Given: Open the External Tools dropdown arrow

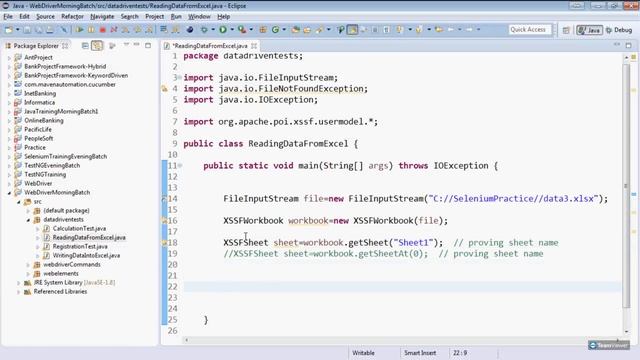Looking at the screenshot, I should pyautogui.click(x=251, y=30).
